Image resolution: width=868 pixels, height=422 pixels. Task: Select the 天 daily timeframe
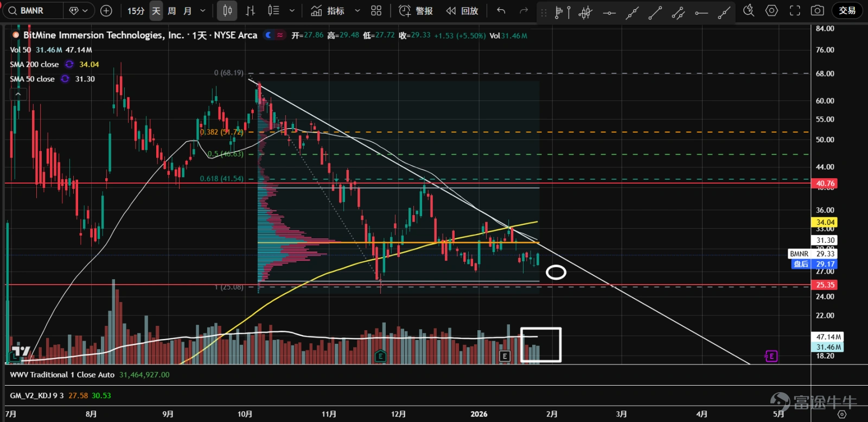[156, 10]
